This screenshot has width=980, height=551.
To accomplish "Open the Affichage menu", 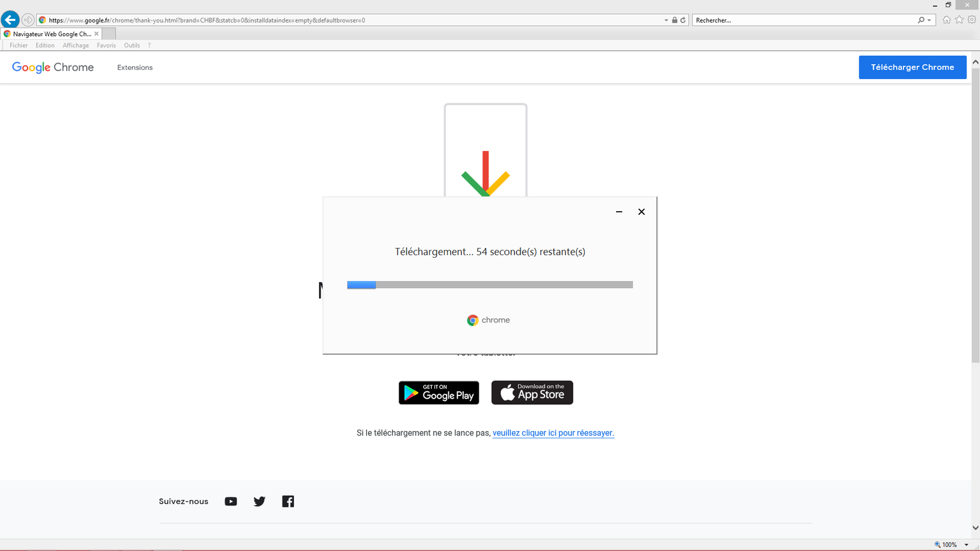I will 75,45.
